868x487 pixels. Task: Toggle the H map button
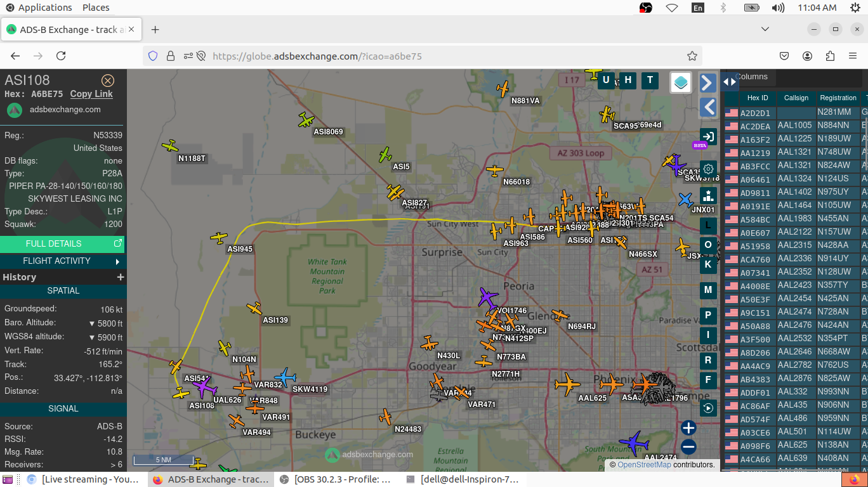(628, 80)
